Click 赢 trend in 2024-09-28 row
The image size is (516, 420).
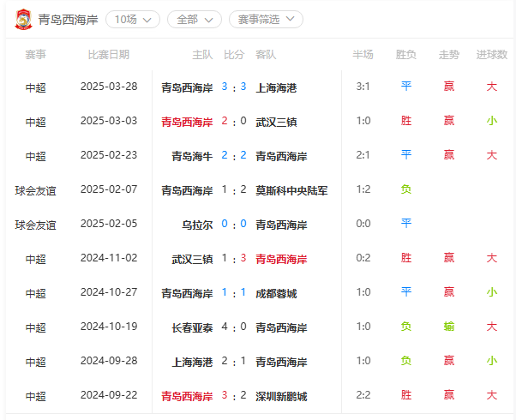click(x=449, y=361)
